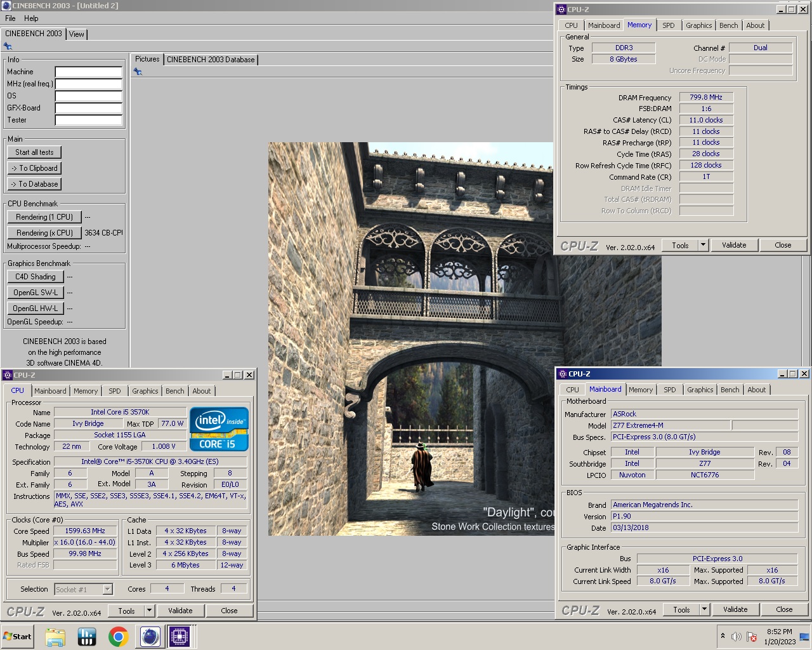Launch Google Chrome from taskbar

click(119, 637)
